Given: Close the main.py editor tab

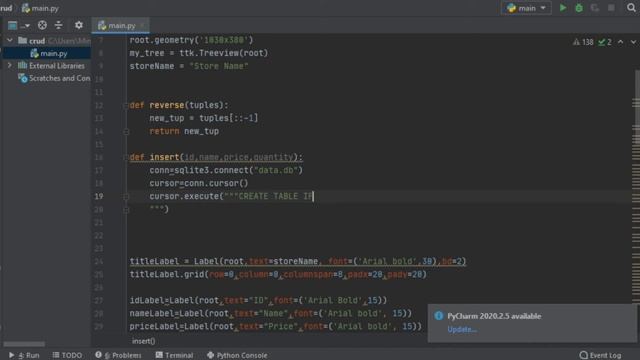Looking at the screenshot, I should [142, 25].
